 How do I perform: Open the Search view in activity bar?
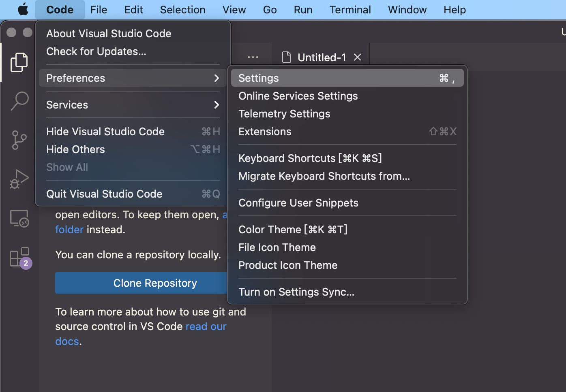click(19, 101)
